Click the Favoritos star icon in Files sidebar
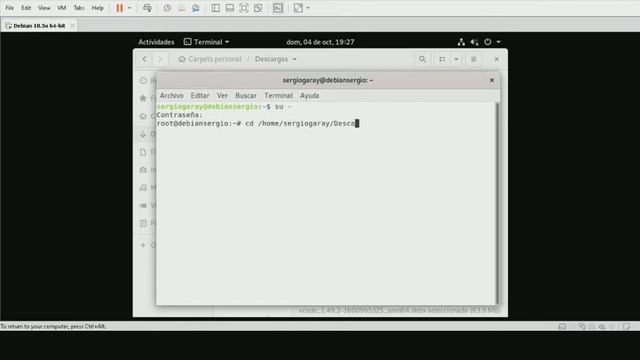The image size is (640, 360). 143,98
